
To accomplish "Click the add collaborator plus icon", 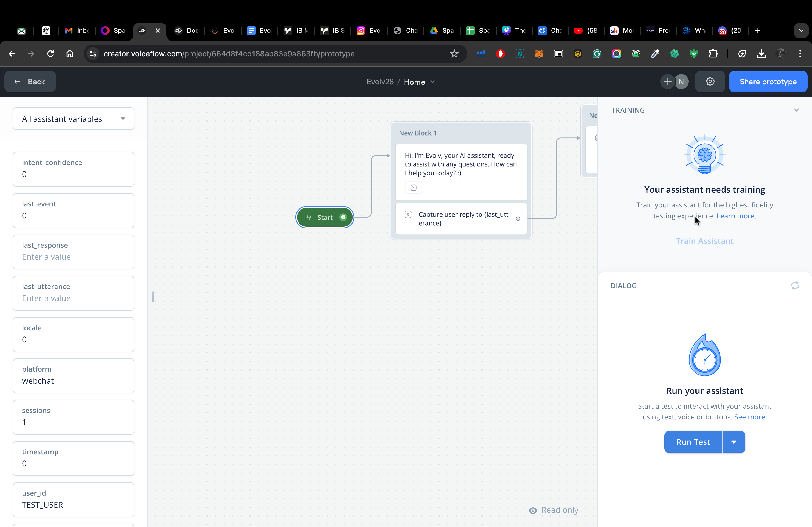I will [667, 82].
